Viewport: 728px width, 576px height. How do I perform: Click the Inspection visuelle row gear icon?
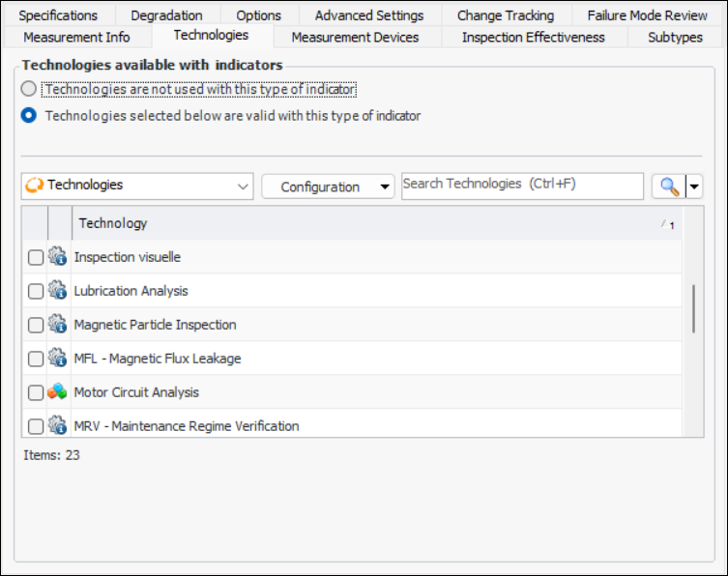(x=58, y=257)
